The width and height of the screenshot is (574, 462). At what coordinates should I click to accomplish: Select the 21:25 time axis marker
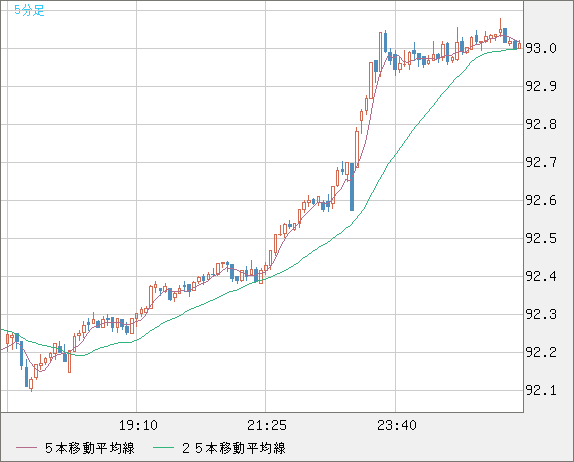pos(266,425)
